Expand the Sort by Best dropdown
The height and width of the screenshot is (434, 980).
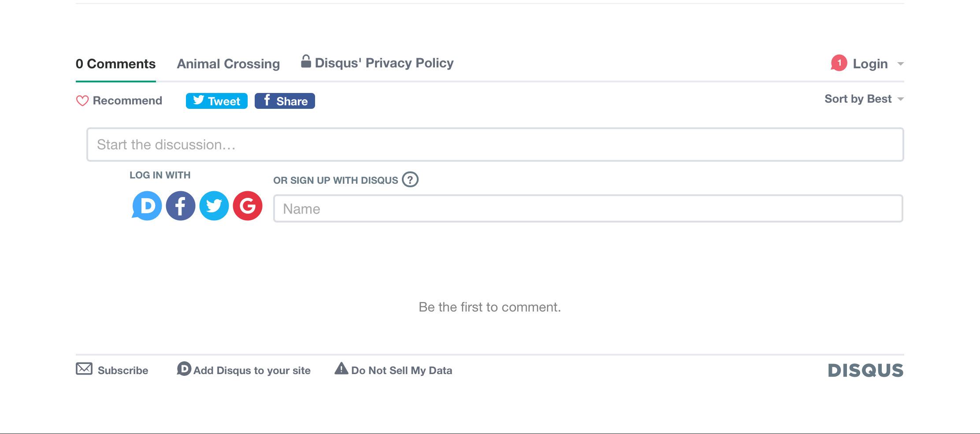click(864, 99)
